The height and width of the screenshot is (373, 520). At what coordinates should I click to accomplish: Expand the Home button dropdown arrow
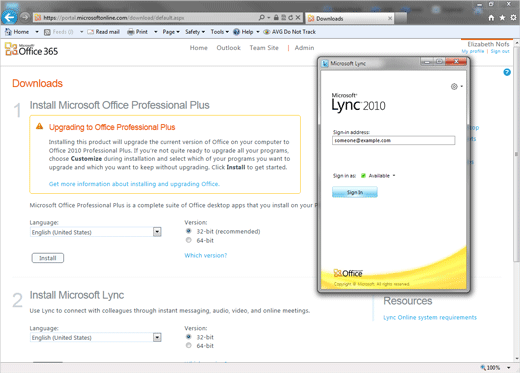37,32
